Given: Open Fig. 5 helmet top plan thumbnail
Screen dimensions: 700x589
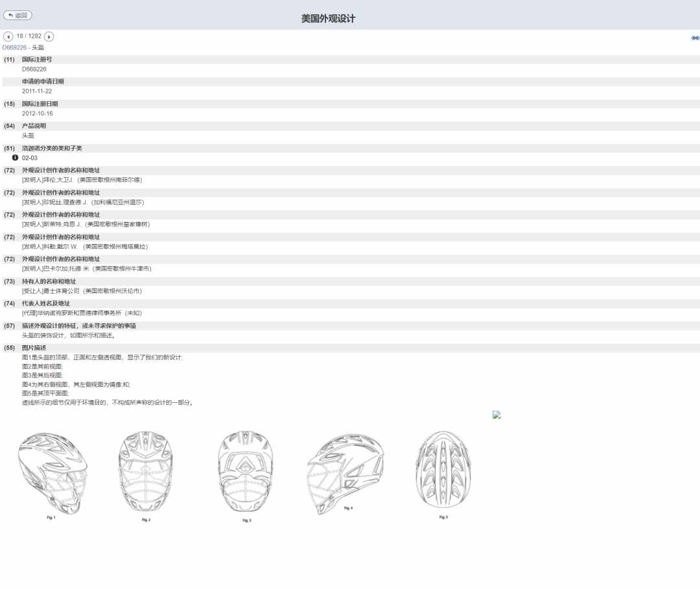Looking at the screenshot, I should point(443,474).
